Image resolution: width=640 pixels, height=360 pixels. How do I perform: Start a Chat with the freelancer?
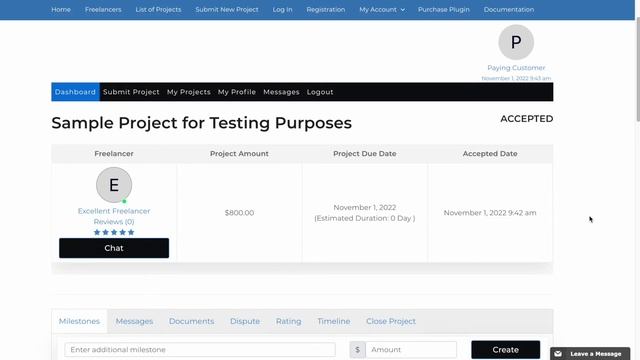[x=114, y=248]
